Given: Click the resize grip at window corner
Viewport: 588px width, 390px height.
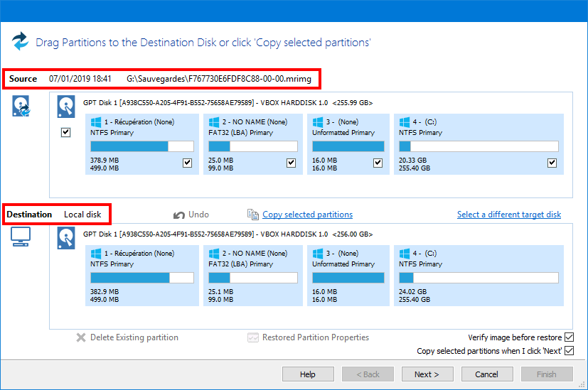Looking at the screenshot, I should [x=582, y=385].
